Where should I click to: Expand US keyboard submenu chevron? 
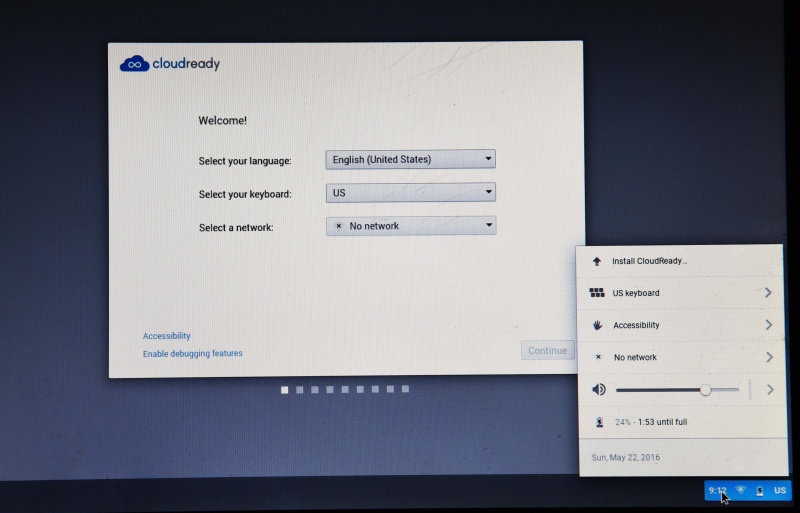[x=768, y=293]
